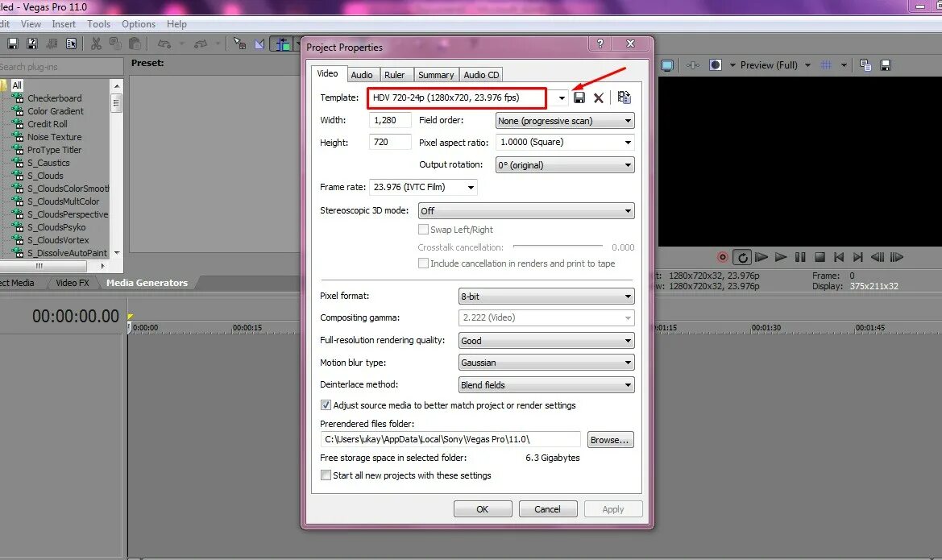Step to the next frame in preview
This screenshot has width=942, height=560.
[897, 257]
